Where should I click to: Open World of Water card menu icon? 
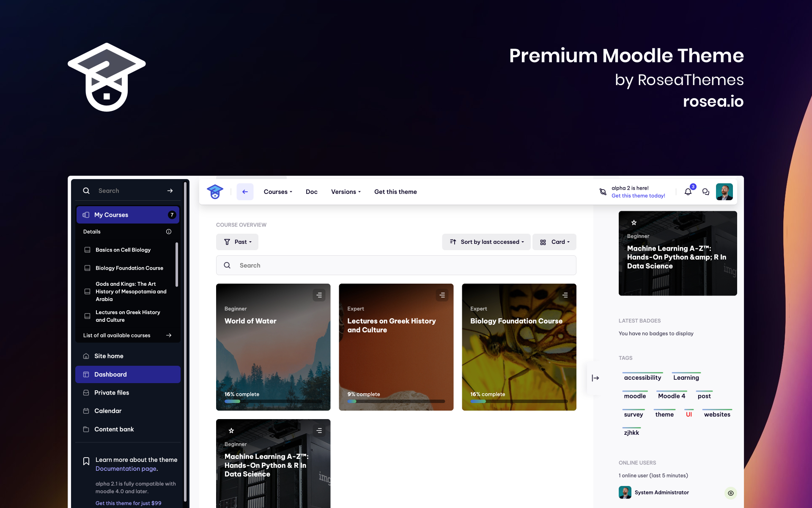point(319,295)
